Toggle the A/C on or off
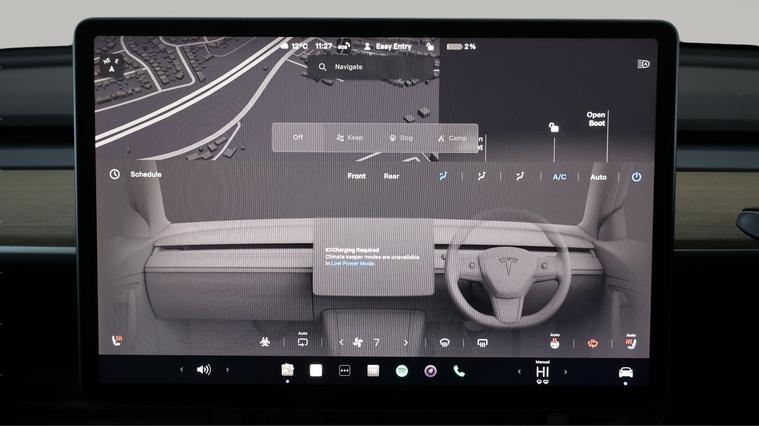This screenshot has height=426, width=759. coord(559,177)
